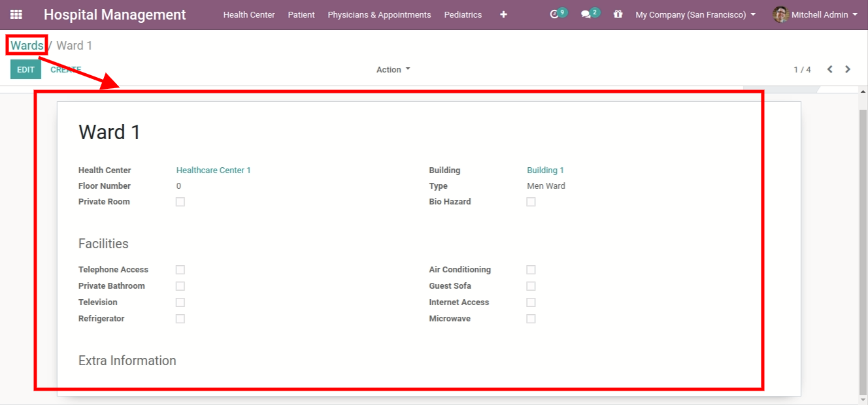The width and height of the screenshot is (868, 405).
Task: Go to previous ward record arrow
Action: pyautogui.click(x=829, y=69)
